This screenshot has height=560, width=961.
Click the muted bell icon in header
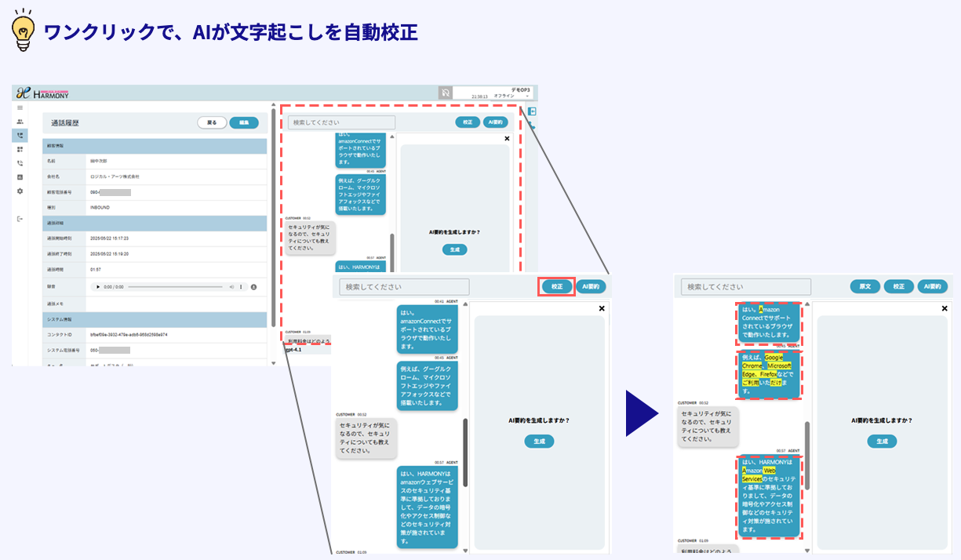445,93
